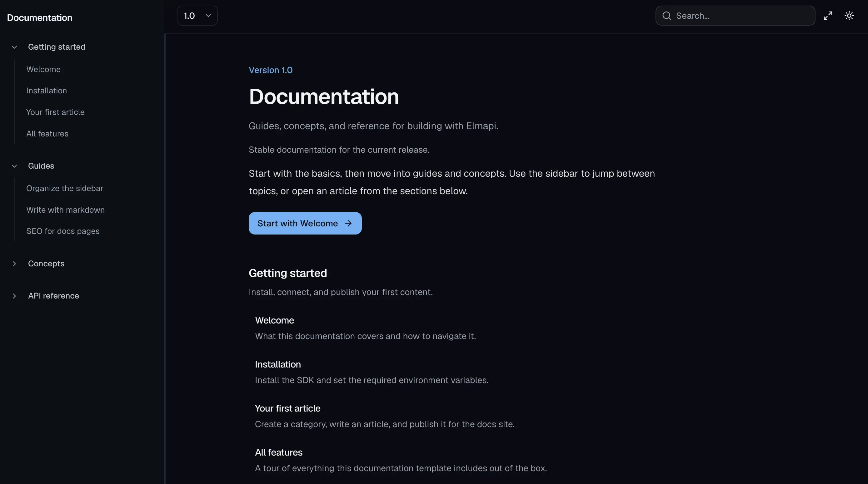Click the Getting started section heading

pyautogui.click(x=288, y=273)
